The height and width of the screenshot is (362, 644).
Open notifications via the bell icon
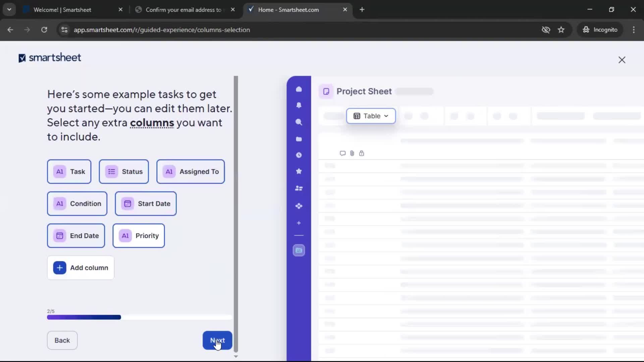[x=299, y=105]
